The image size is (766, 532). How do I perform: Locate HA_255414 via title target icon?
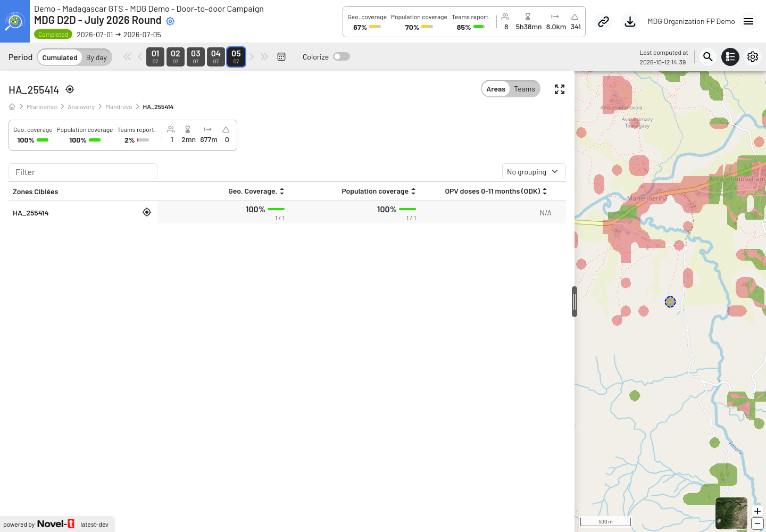[x=70, y=89]
